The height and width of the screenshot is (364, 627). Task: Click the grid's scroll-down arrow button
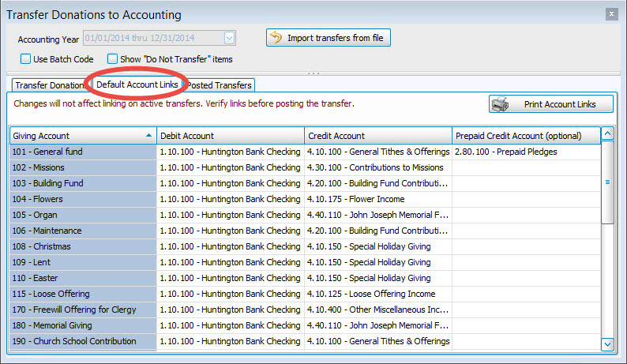click(606, 343)
